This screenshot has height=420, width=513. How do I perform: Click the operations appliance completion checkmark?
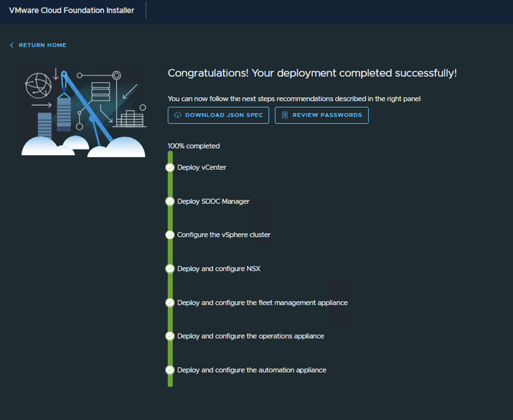170,336
